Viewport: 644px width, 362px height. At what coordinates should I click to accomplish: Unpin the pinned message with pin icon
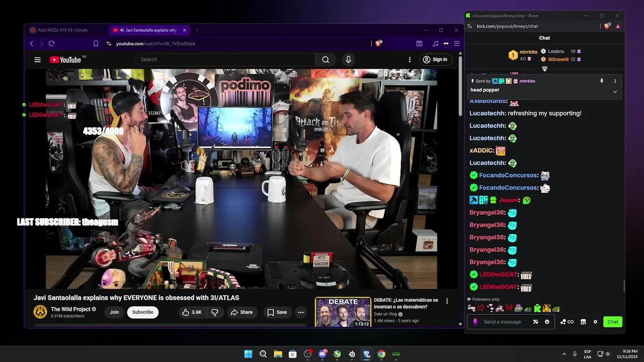point(601,81)
